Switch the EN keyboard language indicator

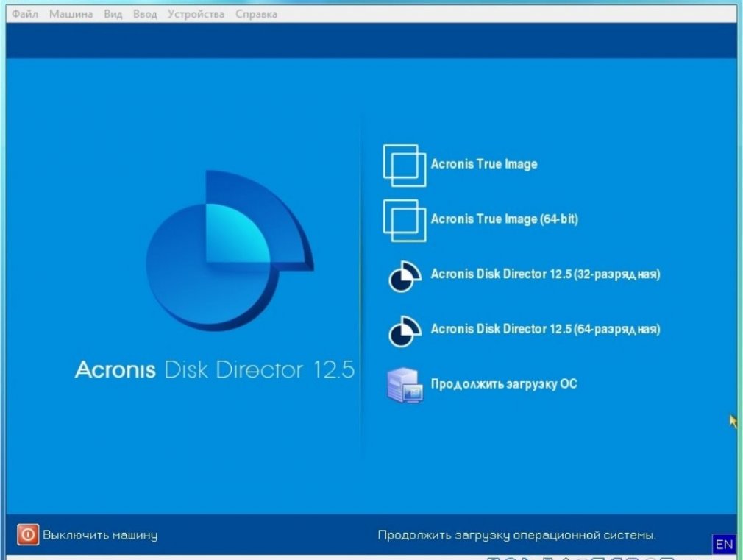click(x=724, y=545)
